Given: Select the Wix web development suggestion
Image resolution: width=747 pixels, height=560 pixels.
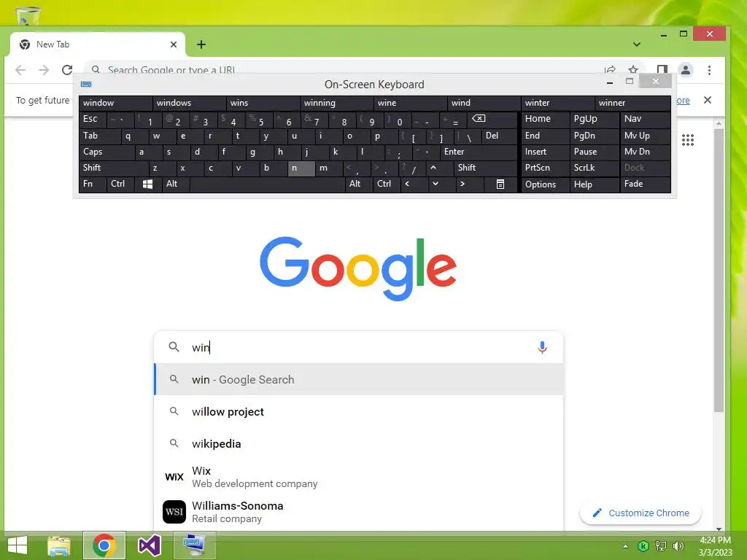Looking at the screenshot, I should [359, 477].
